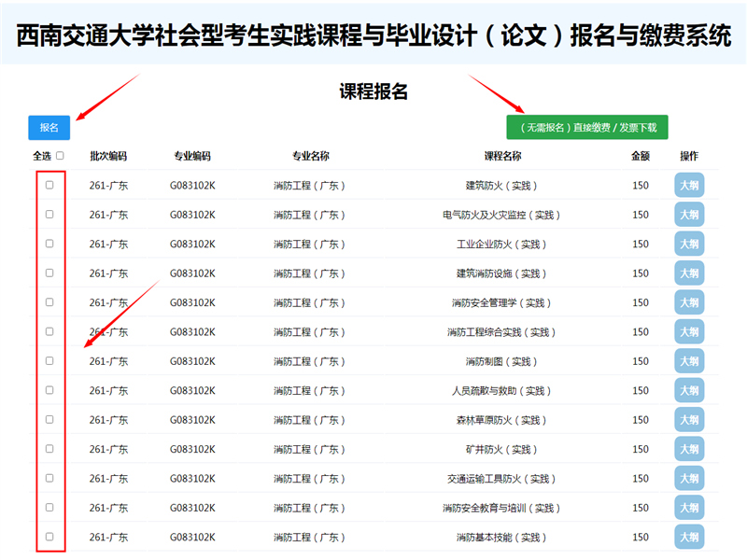Select checkbox for 电气防火及火灾监控（实践）
Screen dimensions: 747x560
point(49,214)
